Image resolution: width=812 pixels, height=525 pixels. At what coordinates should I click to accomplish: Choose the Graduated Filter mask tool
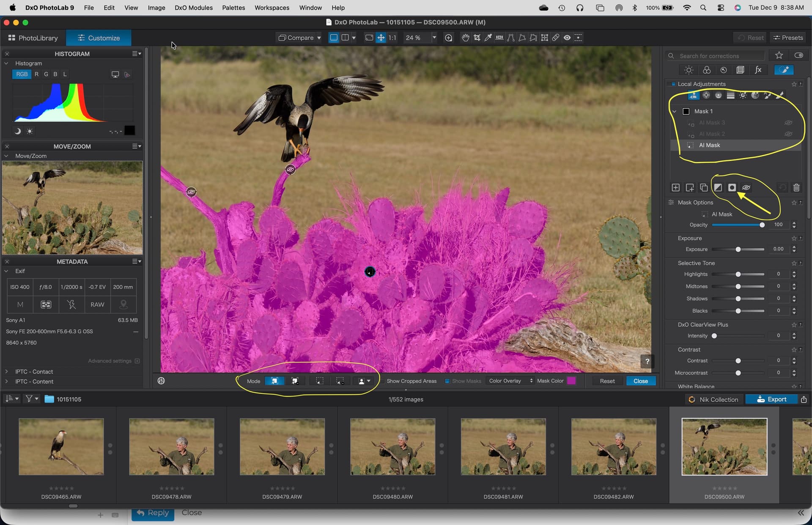point(730,96)
